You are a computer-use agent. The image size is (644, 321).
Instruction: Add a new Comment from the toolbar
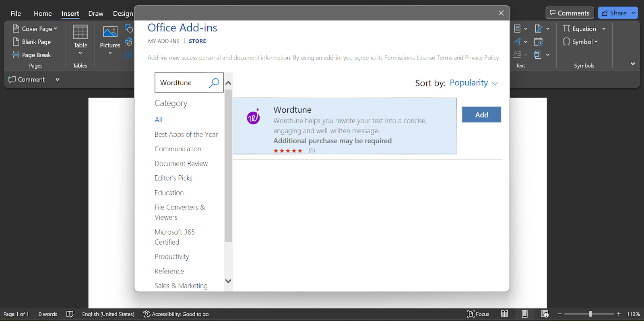tap(27, 79)
